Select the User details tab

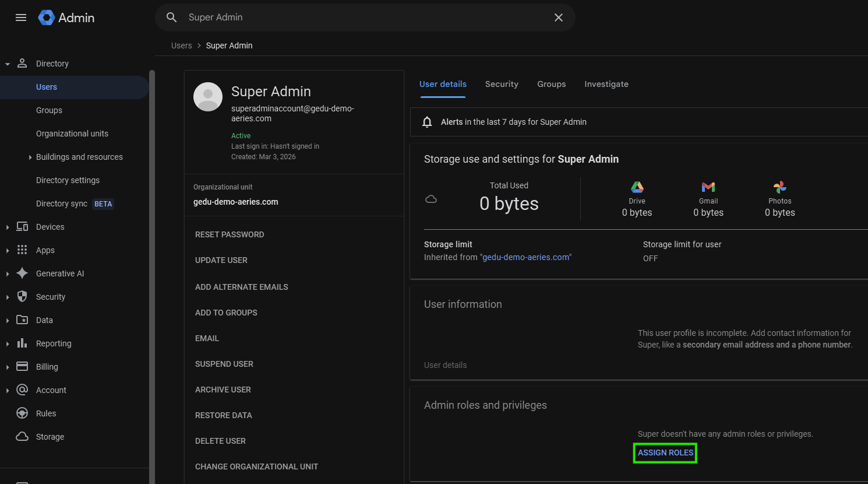click(443, 84)
